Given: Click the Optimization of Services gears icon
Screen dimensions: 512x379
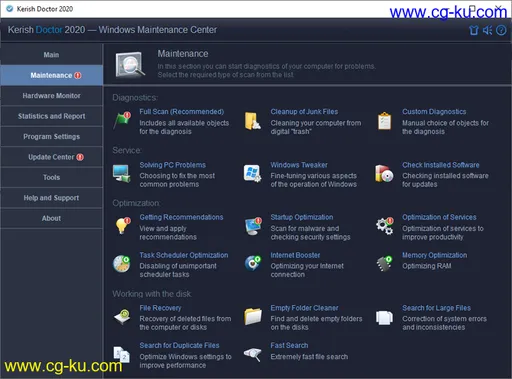Looking at the screenshot, I should pos(385,226).
